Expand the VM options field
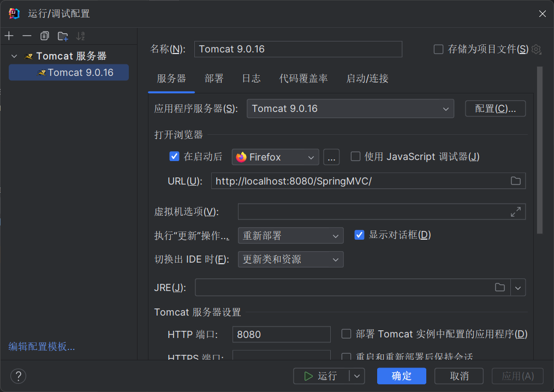This screenshot has height=392, width=554. (515, 212)
